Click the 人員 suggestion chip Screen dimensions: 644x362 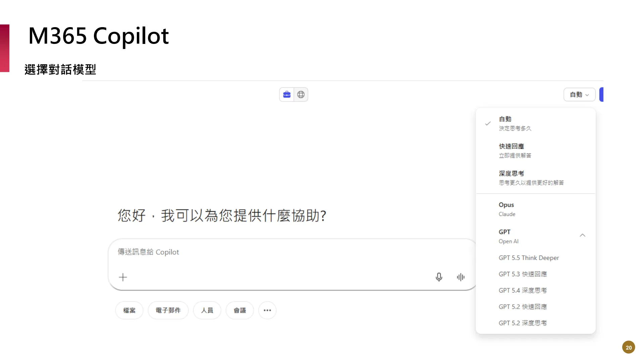tap(207, 310)
